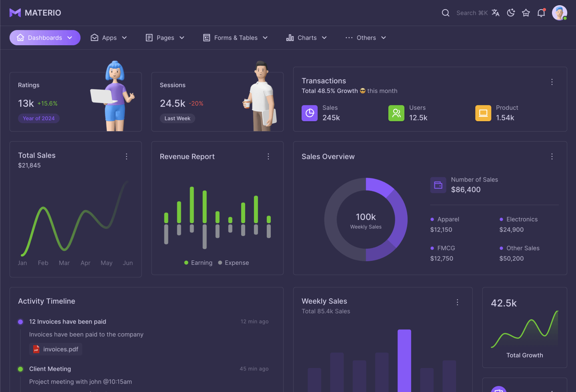Open the Others menu
576x392 pixels.
[366, 38]
